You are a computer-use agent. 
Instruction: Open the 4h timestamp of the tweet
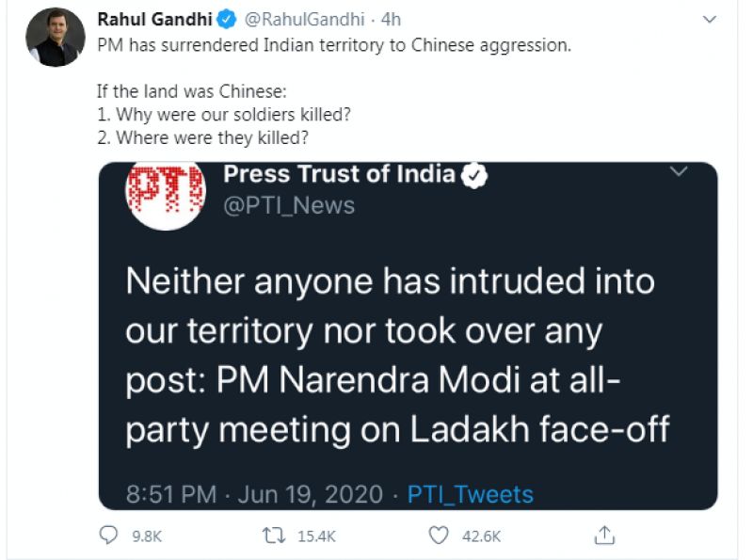pos(391,20)
